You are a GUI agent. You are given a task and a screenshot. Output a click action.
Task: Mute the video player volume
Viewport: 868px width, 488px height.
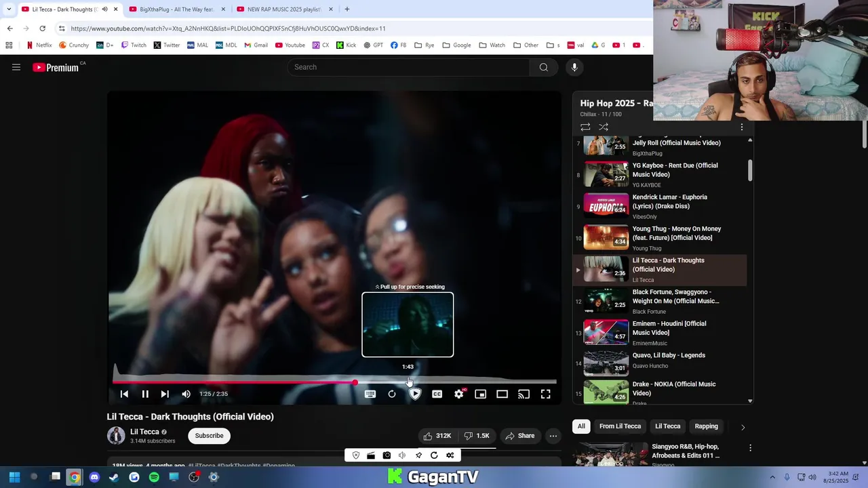(186, 394)
